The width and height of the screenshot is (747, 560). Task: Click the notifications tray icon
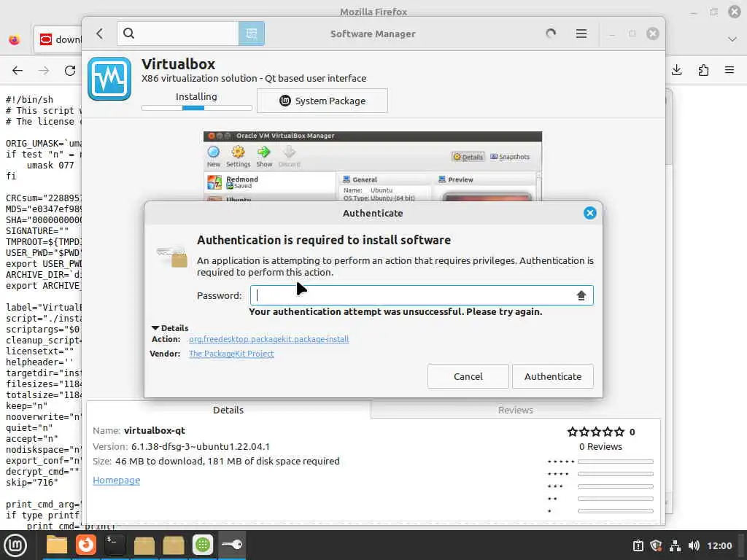[x=638, y=545]
